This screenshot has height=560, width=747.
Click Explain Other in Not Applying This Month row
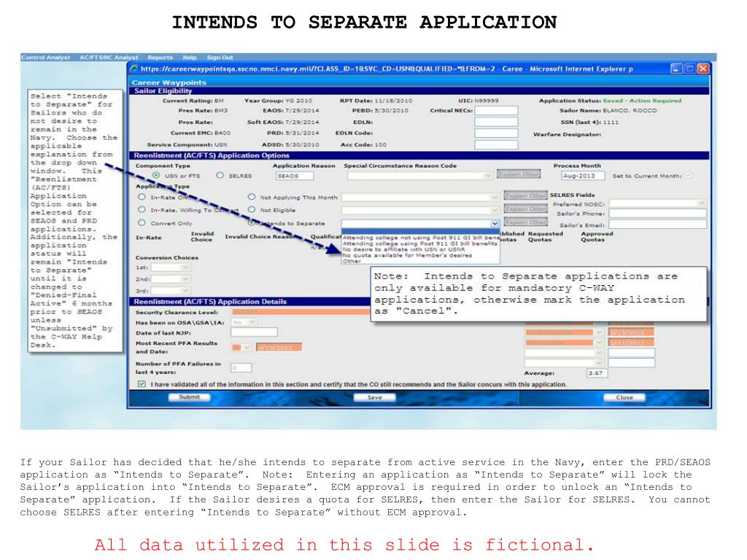tap(525, 195)
